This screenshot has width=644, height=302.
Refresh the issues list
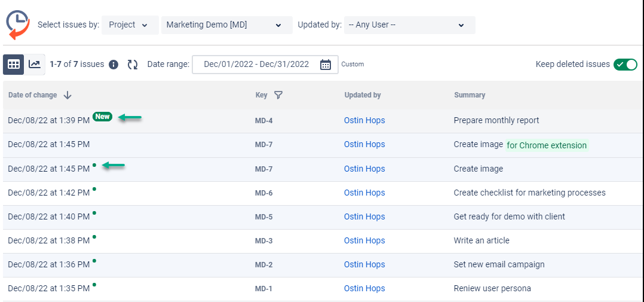click(133, 65)
